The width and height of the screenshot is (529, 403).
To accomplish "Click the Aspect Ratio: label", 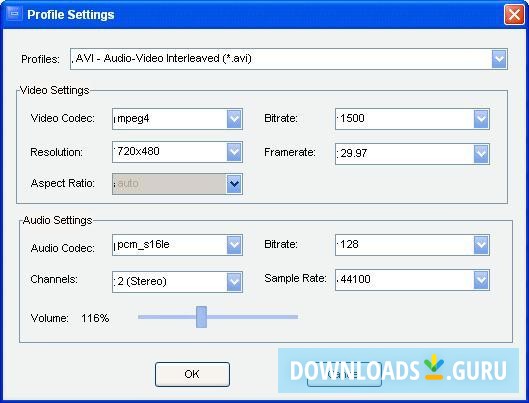I will point(63,183).
